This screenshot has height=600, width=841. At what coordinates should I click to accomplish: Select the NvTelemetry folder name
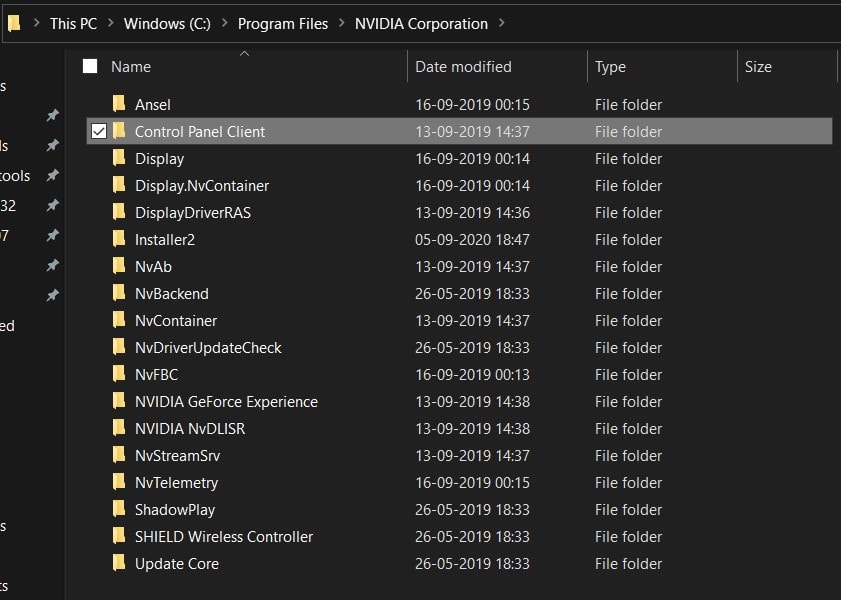click(176, 483)
